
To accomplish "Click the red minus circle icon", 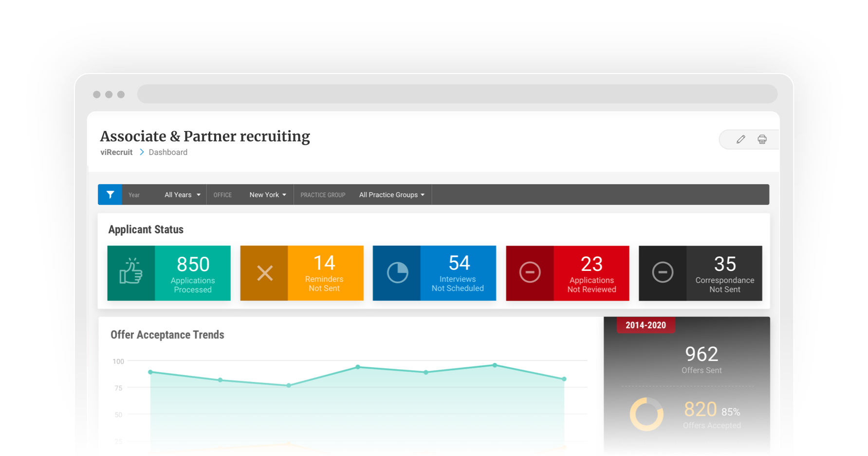I will coord(530,272).
